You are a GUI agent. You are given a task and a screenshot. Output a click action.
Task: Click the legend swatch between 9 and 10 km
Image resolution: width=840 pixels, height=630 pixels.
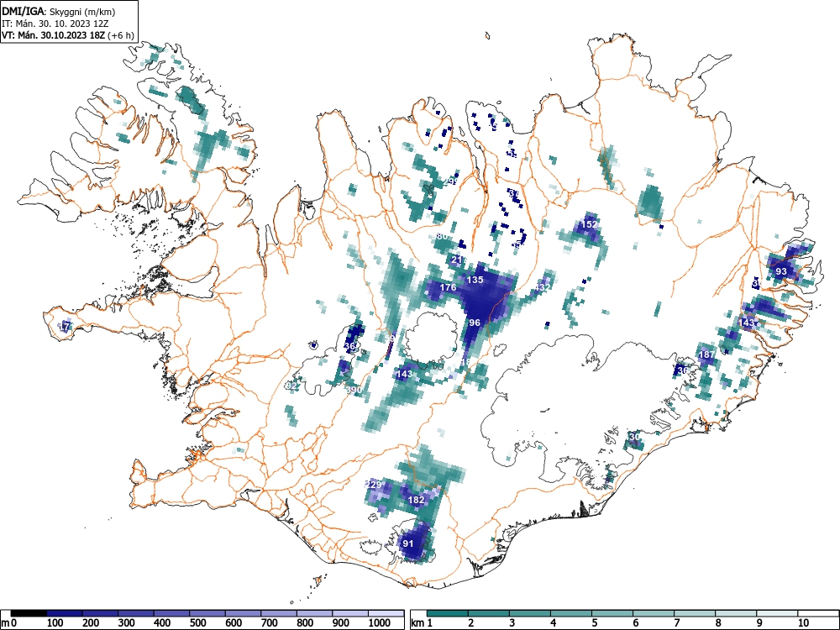pyautogui.click(x=777, y=613)
